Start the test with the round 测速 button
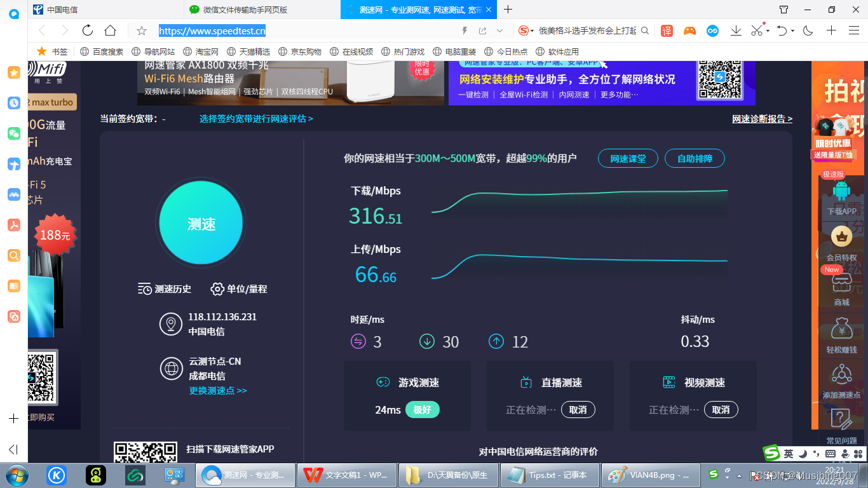The width and height of the screenshot is (868, 488). 201,223
